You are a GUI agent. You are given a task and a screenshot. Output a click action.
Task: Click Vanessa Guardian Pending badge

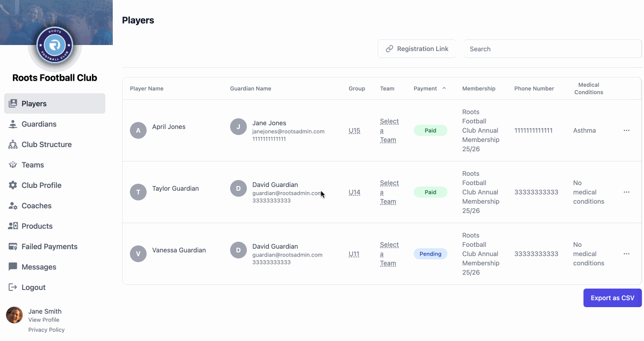pos(431,254)
